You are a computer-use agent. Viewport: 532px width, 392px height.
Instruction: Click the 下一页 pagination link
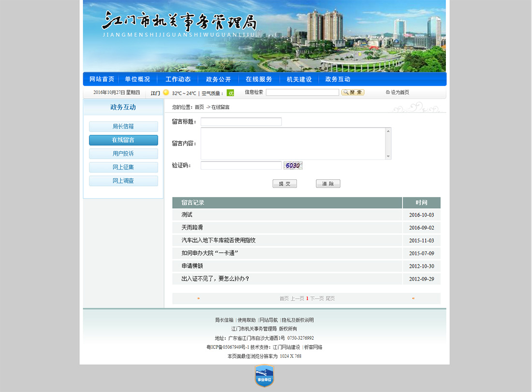point(317,299)
